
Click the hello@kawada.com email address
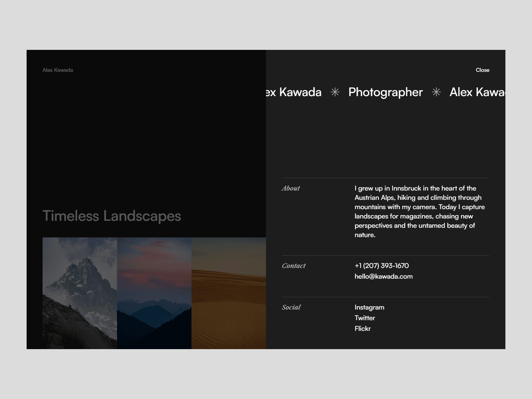[384, 277]
